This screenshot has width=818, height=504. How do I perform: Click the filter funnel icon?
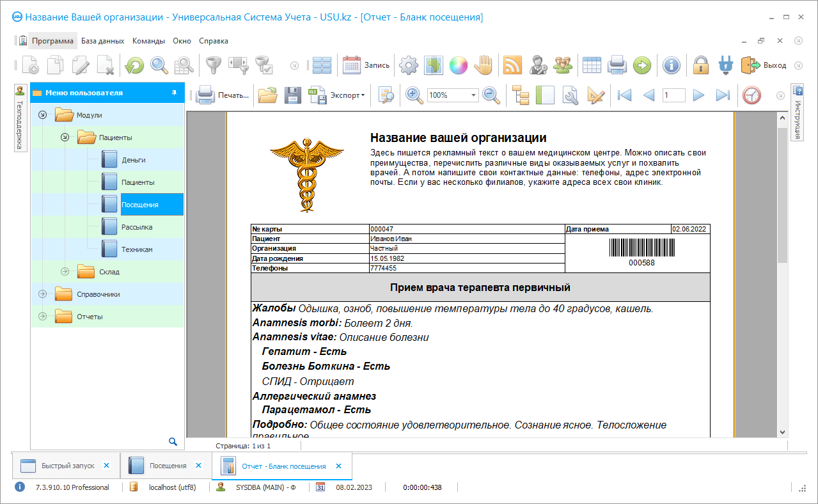pos(212,65)
